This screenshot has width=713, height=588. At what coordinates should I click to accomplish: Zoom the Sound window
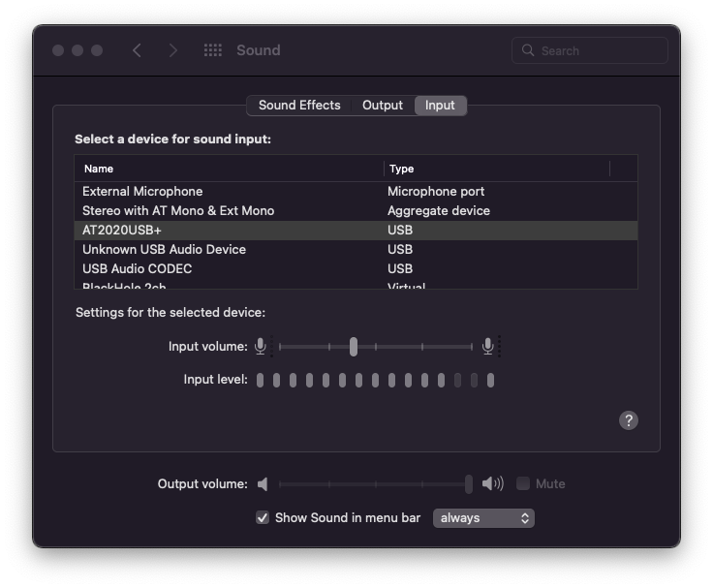(x=97, y=50)
